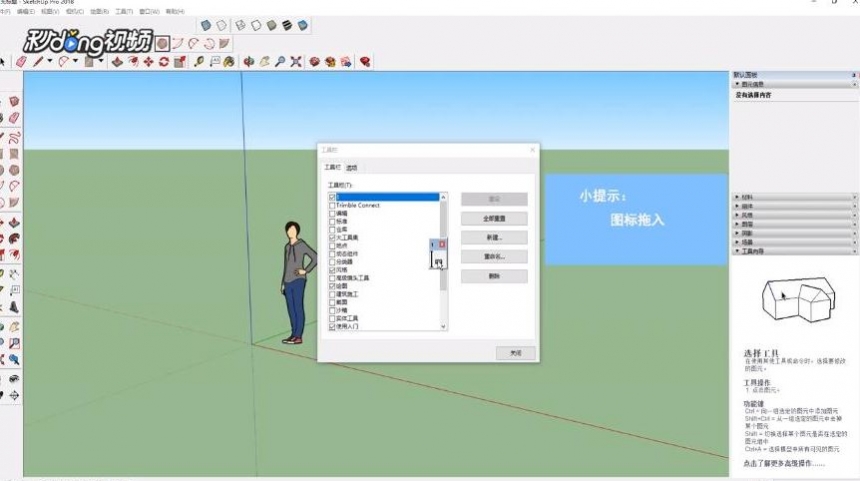Expand the 阴影 tray panel
Viewport: 860px width, 481px height.
point(738,233)
